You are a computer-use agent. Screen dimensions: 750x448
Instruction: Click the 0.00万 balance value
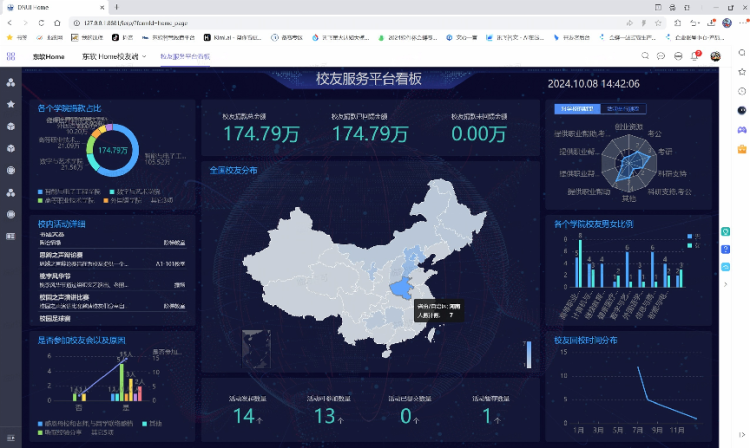tap(479, 134)
